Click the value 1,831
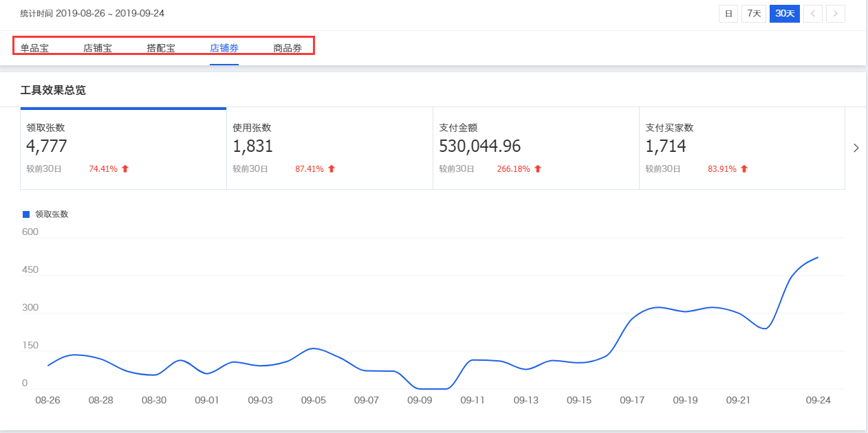This screenshot has height=433, width=868. coord(253,146)
